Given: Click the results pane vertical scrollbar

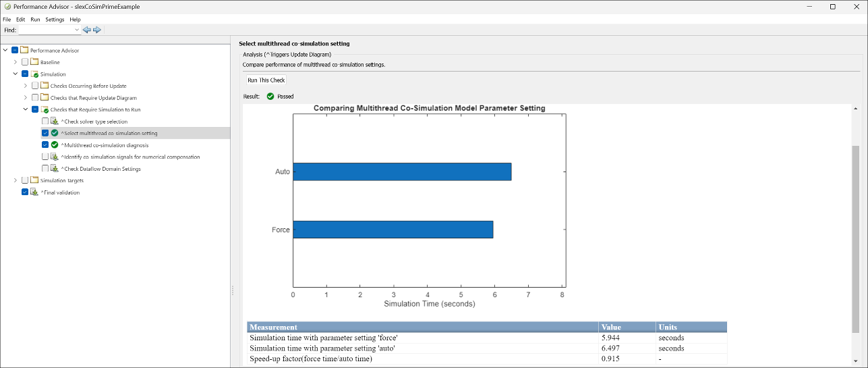Looking at the screenshot, I should [x=855, y=236].
